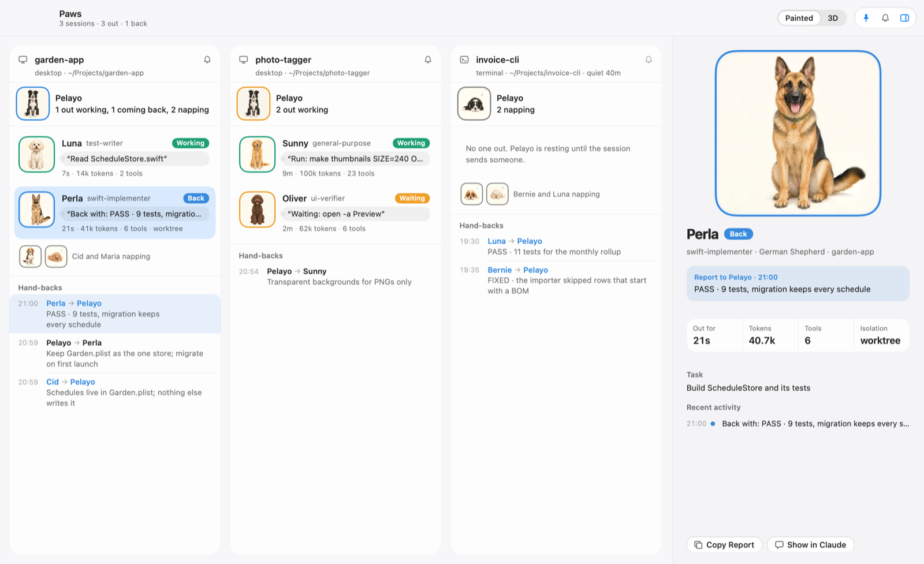Click the large Perla German Shepherd portrait
The width and height of the screenshot is (924, 564).
pos(798,133)
